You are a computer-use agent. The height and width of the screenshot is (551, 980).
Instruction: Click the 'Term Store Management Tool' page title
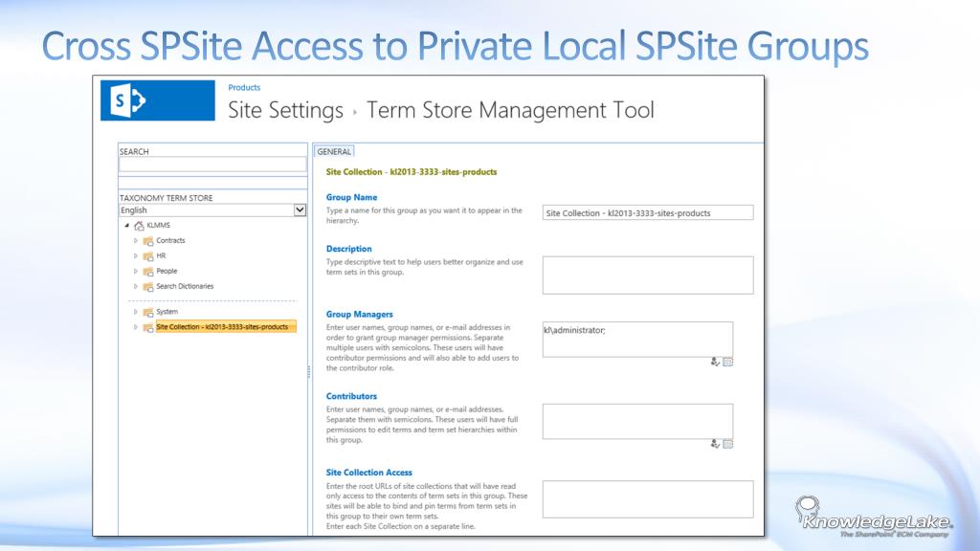[x=510, y=111]
